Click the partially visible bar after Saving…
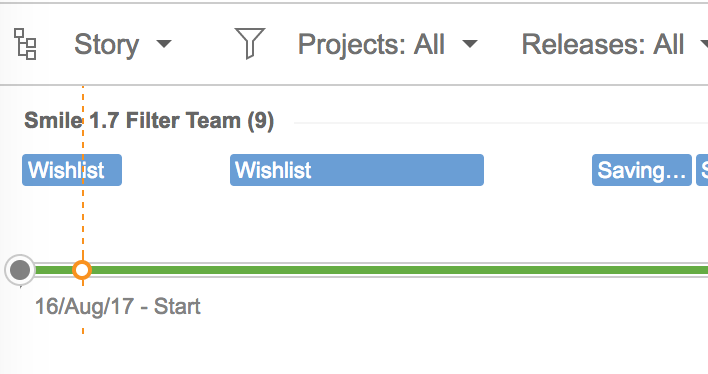 [x=702, y=170]
